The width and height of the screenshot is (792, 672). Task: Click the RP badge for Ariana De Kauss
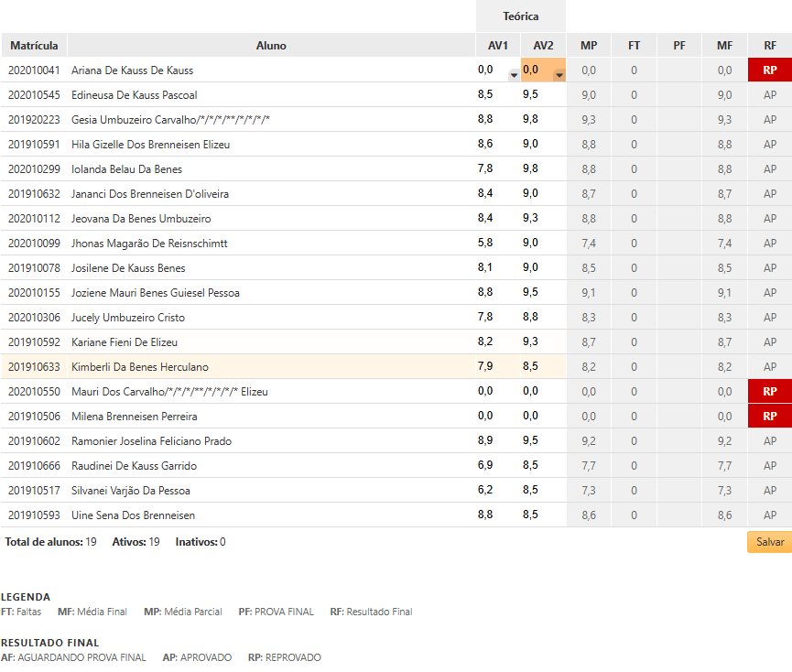tap(769, 70)
